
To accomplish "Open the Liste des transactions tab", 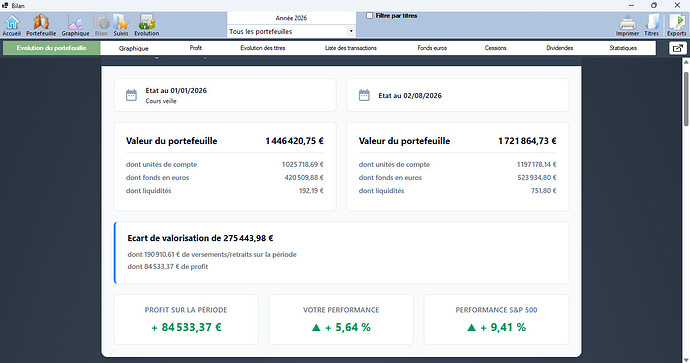I will [351, 48].
